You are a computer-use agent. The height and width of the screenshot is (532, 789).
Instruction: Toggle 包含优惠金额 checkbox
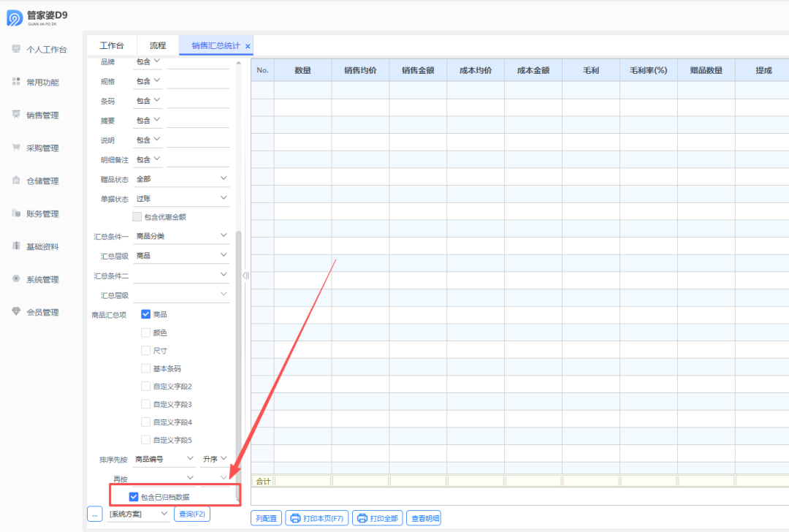click(137, 217)
